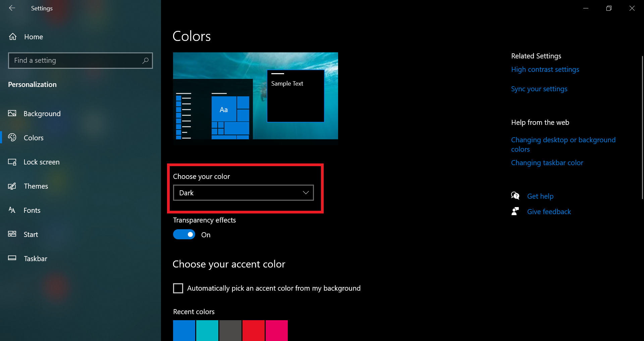Click the Themes brush icon
This screenshot has width=644, height=341.
click(12, 186)
